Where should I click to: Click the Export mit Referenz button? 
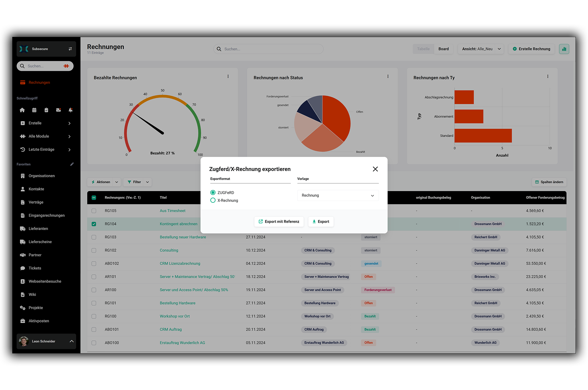[279, 221]
